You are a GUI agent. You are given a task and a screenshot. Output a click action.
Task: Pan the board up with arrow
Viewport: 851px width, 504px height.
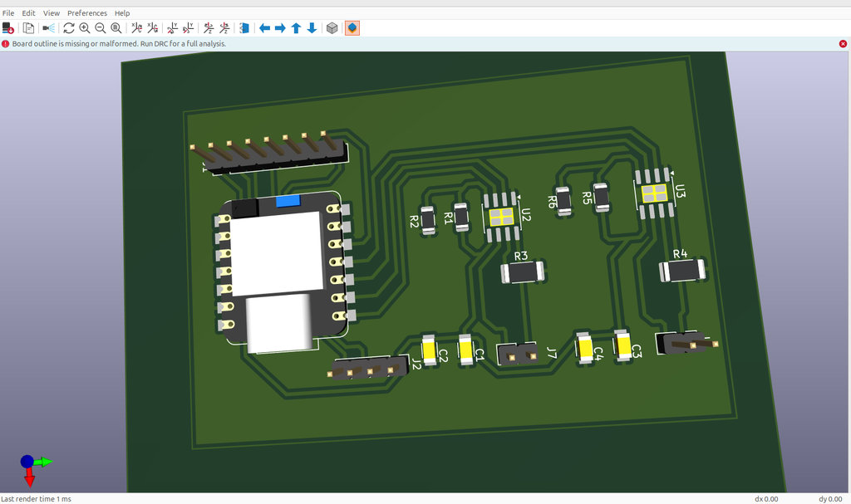click(x=297, y=27)
